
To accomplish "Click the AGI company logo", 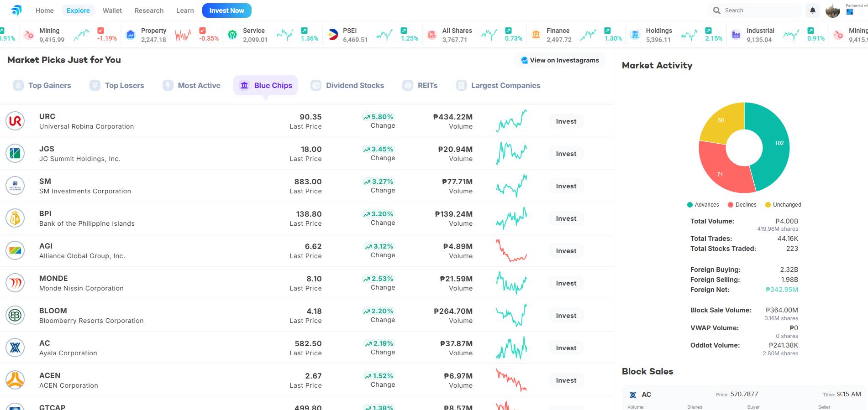I will (15, 250).
